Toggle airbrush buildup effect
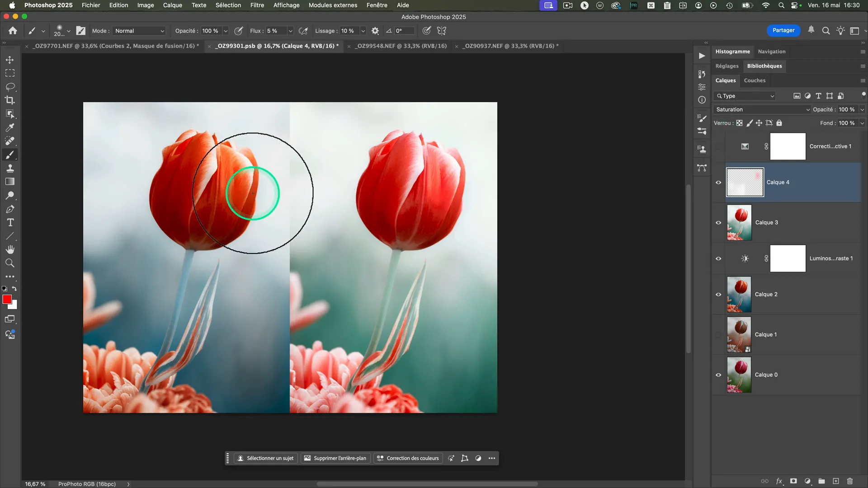Screen dimensions: 868x488 (303, 31)
